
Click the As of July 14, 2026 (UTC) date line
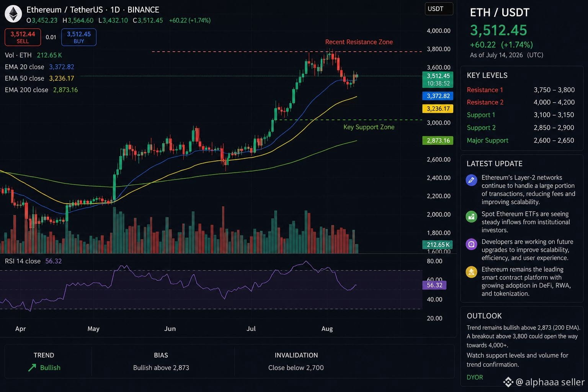click(506, 55)
